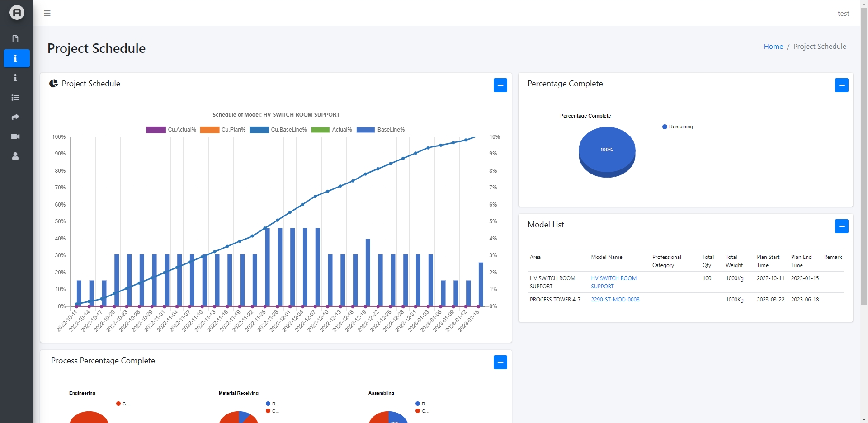Toggle Actual% green legend swatch
Viewport: 868px width, 423px height.
tap(321, 130)
